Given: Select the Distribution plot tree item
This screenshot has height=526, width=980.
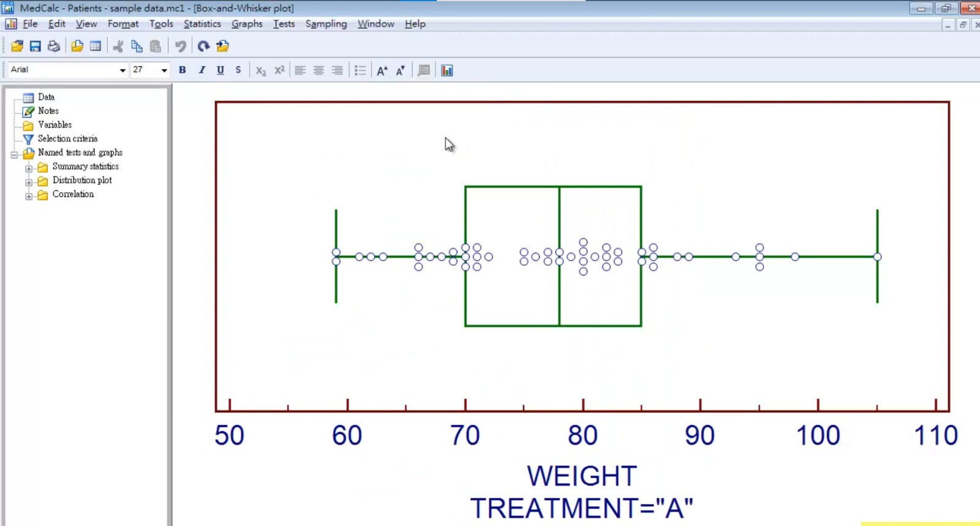Looking at the screenshot, I should pos(82,180).
